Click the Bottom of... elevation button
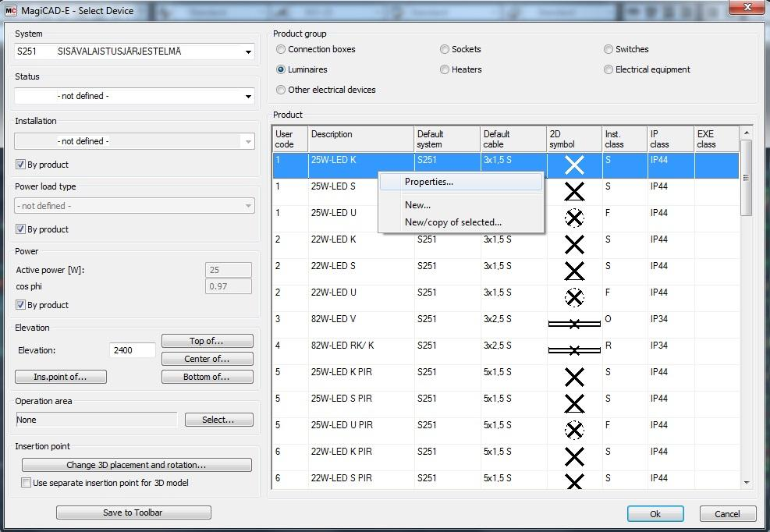This screenshot has width=770, height=532. coord(208,377)
